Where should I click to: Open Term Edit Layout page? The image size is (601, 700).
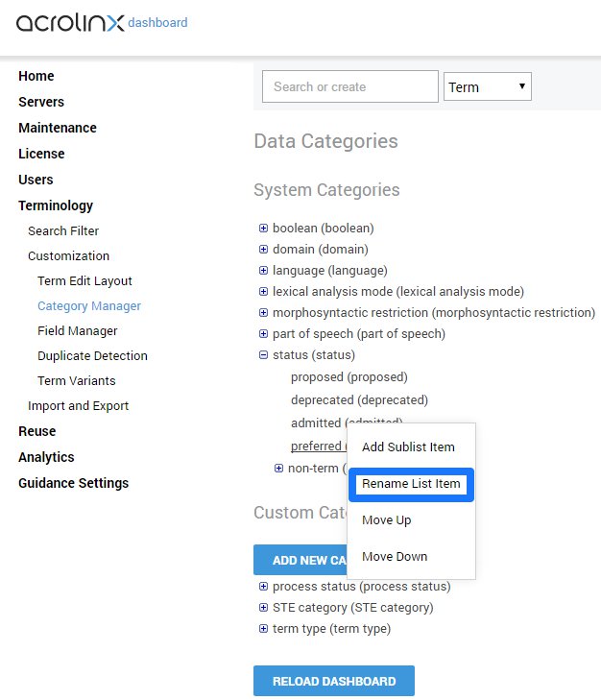point(84,280)
